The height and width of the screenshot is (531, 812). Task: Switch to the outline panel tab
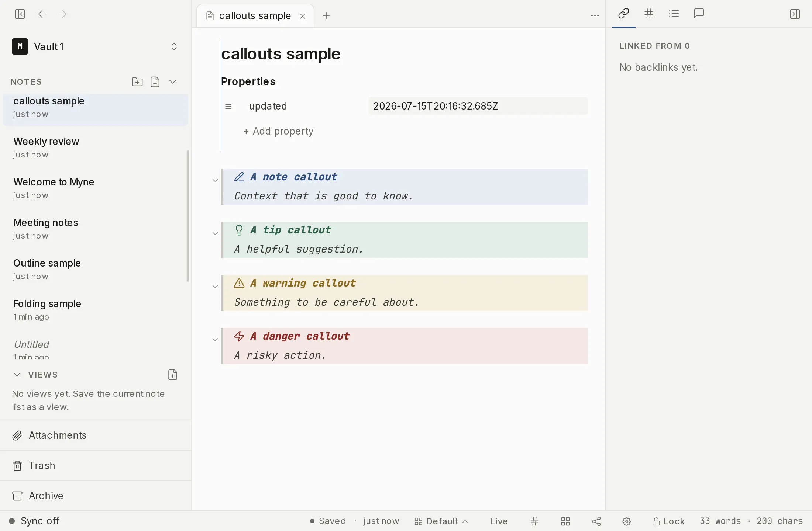click(x=674, y=14)
